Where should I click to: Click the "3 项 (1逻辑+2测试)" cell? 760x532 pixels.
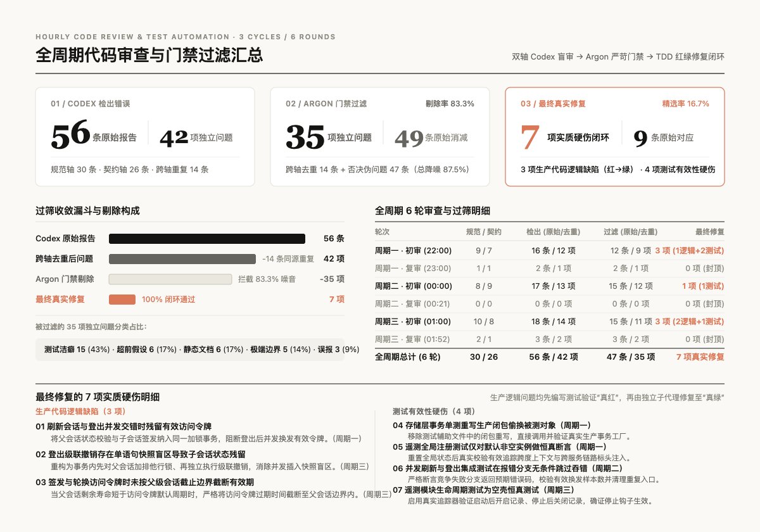(690, 251)
